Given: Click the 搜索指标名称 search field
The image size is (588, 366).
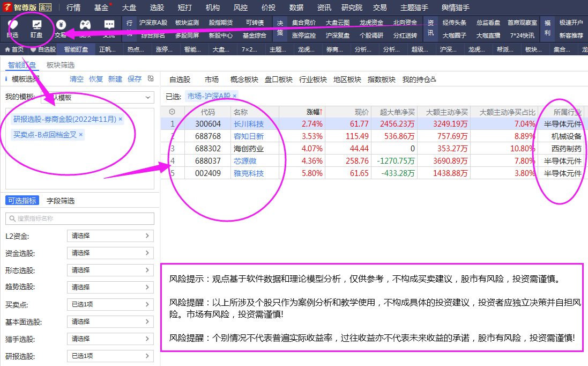Looking at the screenshot, I should coord(80,218).
